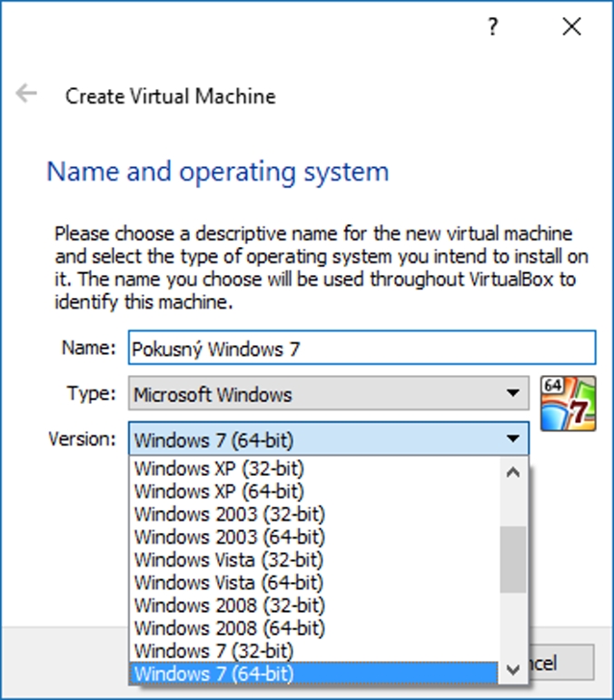Select Windows XP (64-bit) from list
The image size is (614, 700).
(x=219, y=492)
